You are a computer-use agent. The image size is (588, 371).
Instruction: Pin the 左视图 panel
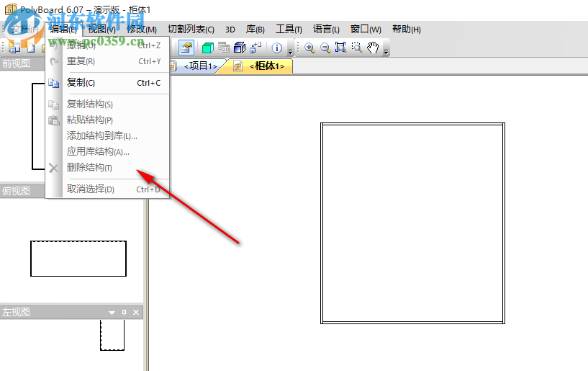click(x=124, y=313)
